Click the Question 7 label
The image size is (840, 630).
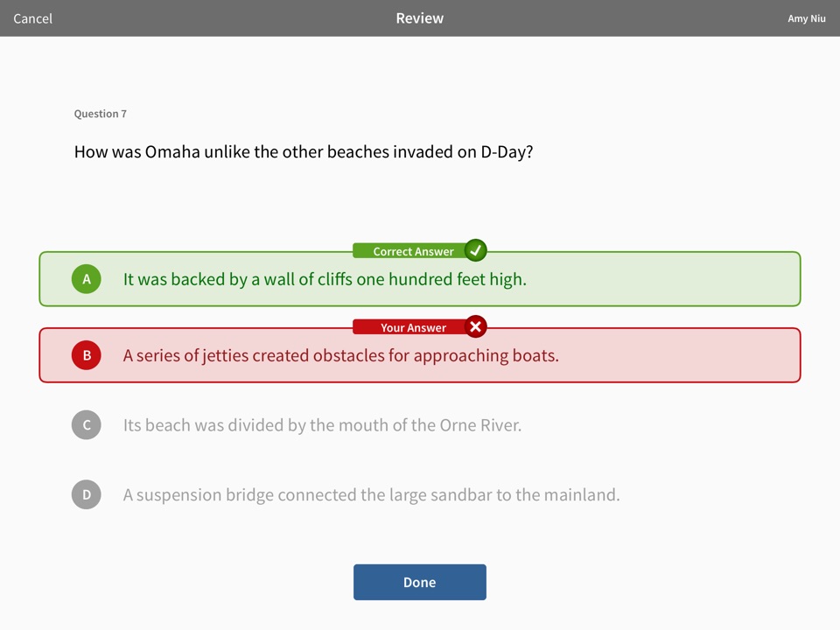(101, 114)
